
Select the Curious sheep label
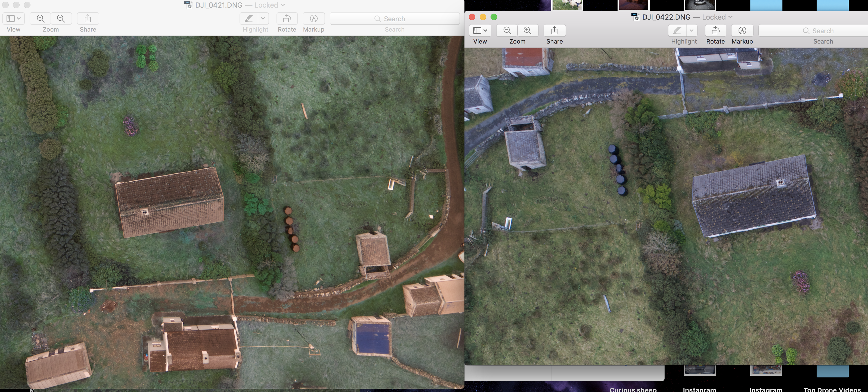(633, 389)
